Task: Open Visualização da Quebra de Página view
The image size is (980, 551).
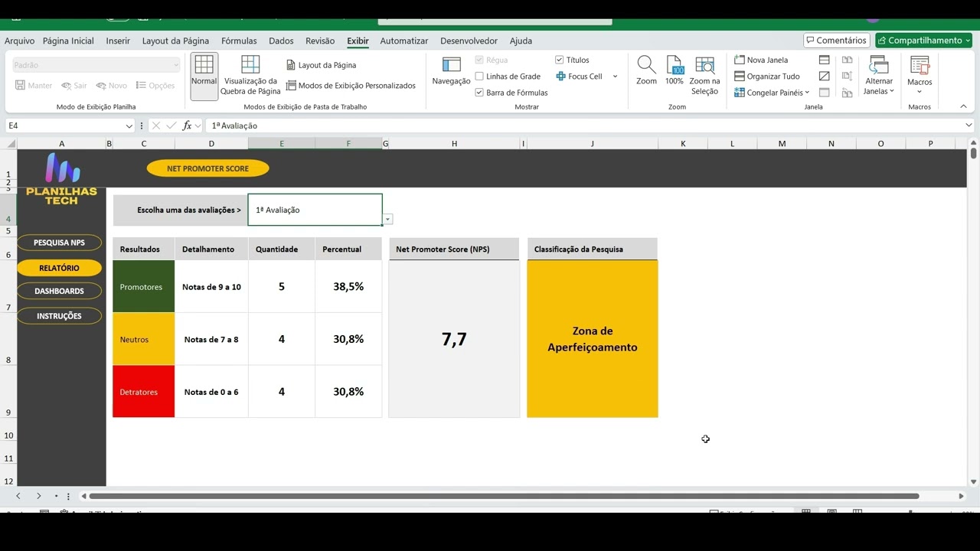Action: click(250, 76)
